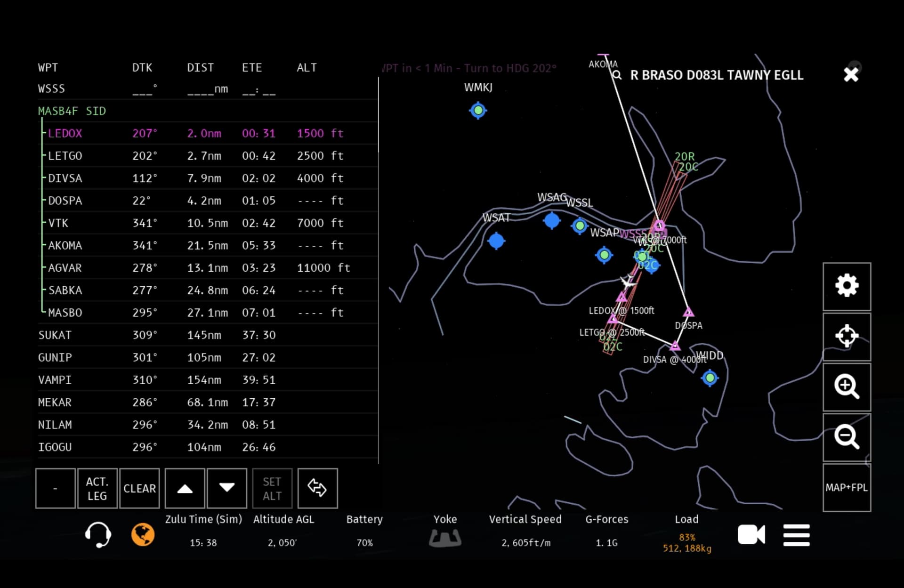The height and width of the screenshot is (588, 904).
Task: Select the LEDOX waypoint row
Action: [65, 133]
